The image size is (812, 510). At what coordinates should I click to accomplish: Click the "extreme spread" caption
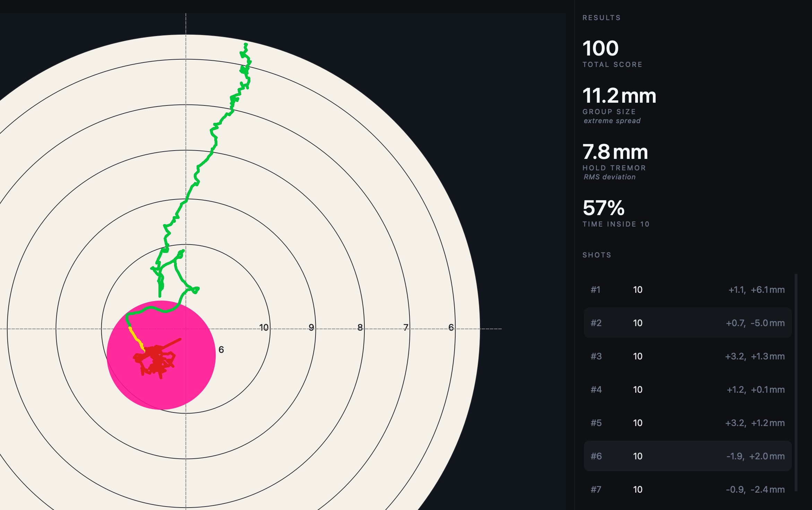(612, 121)
